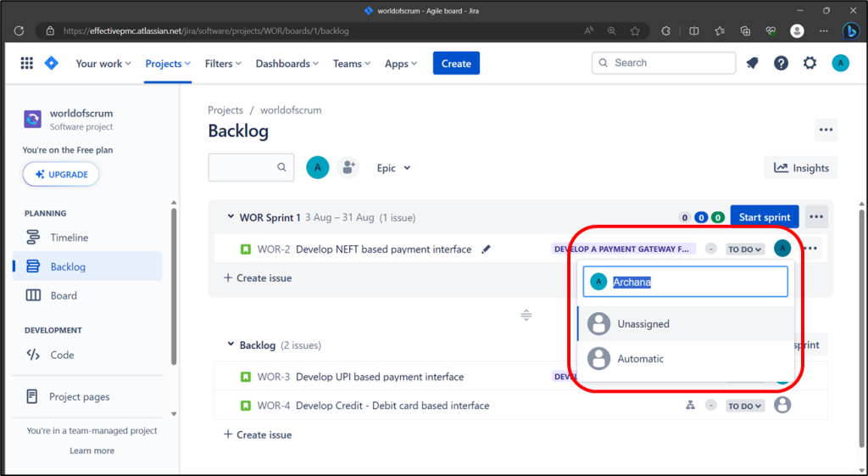
Task: Open the Epic filter dropdown
Action: (x=393, y=168)
